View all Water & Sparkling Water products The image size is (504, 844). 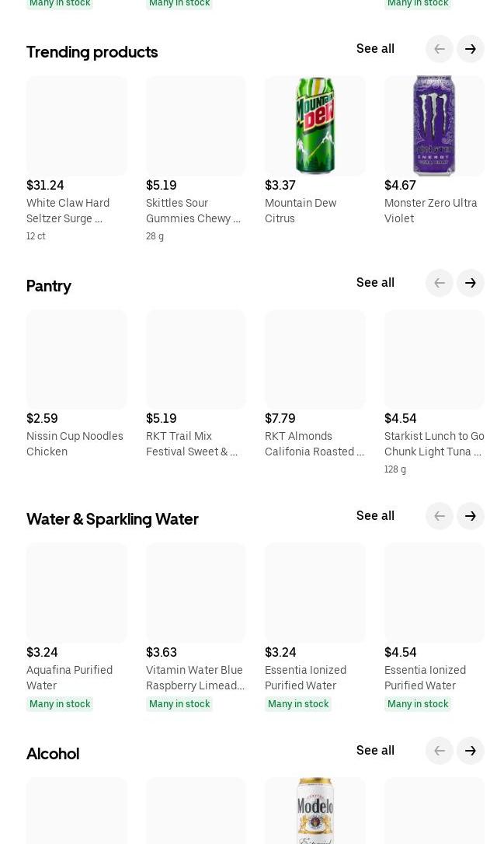375,515
